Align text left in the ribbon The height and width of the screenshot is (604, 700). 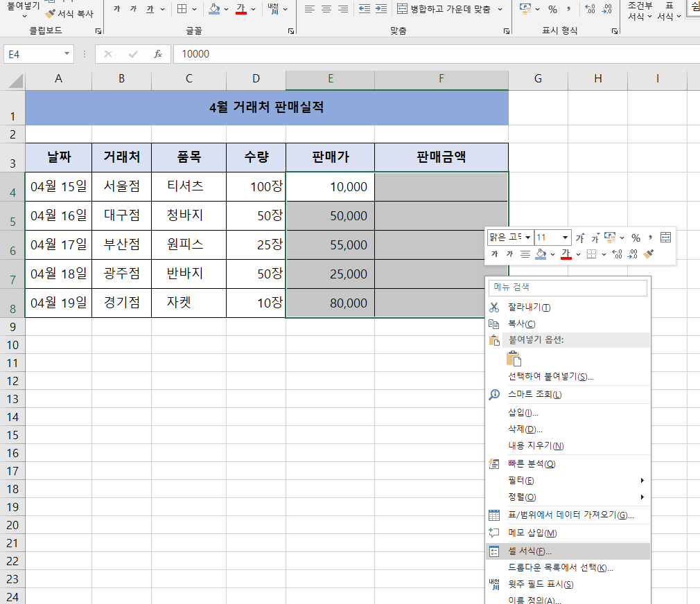tap(309, 9)
